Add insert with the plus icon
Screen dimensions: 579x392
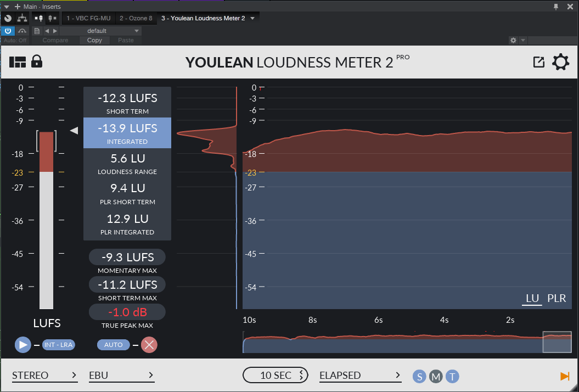[17, 7]
